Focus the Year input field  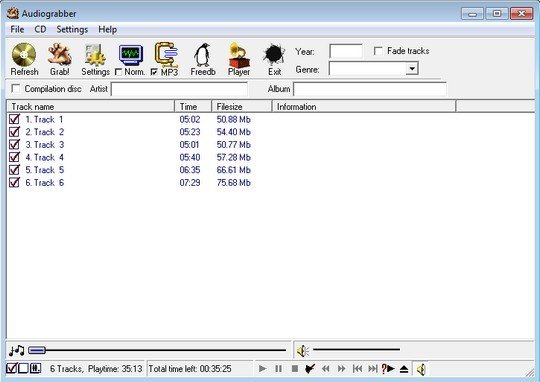(346, 51)
